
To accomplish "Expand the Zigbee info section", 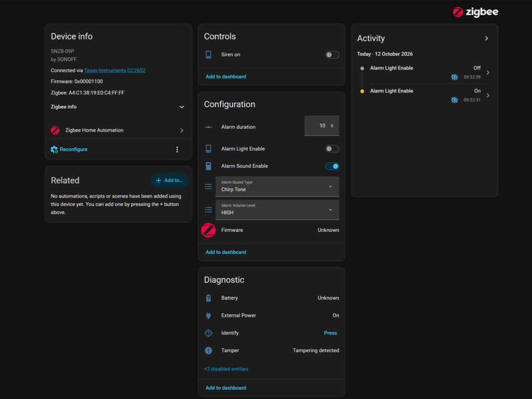I will (x=117, y=107).
